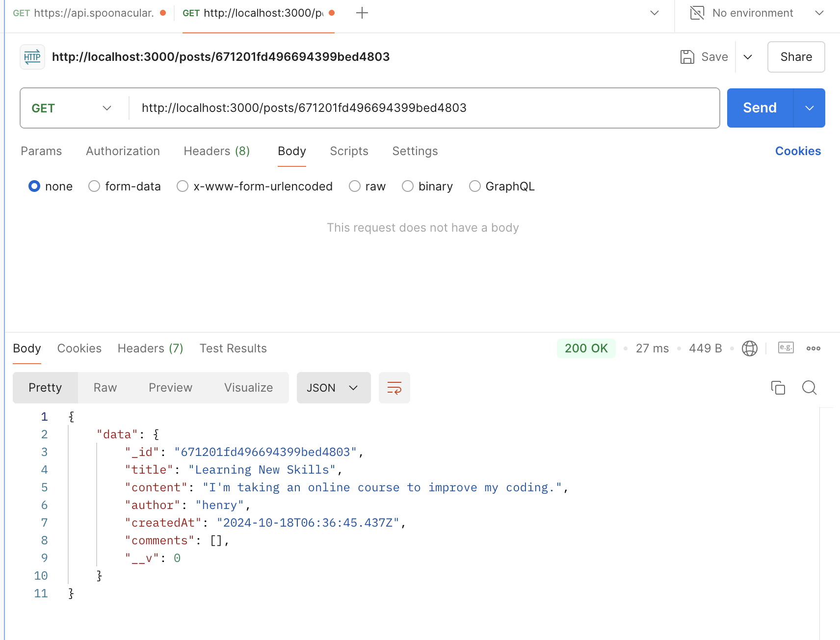This screenshot has height=640, width=840.
Task: Switch response view to Visualize
Action: pyautogui.click(x=248, y=388)
